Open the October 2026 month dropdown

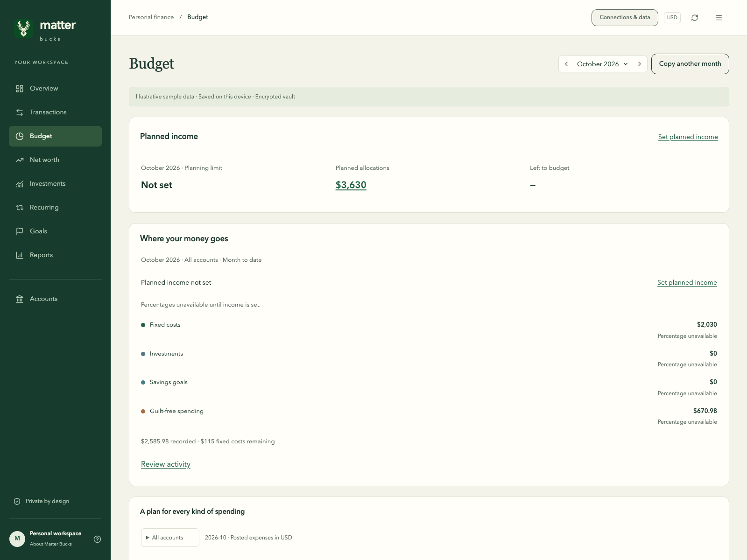point(603,64)
